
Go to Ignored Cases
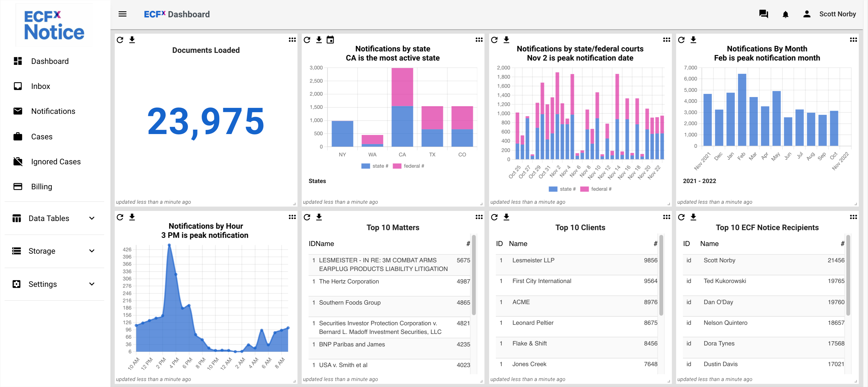coord(56,161)
